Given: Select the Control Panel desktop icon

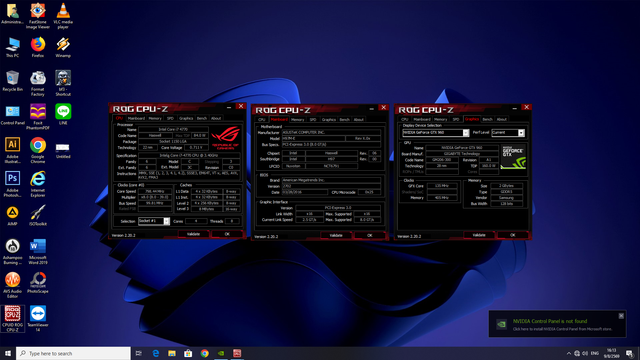Looking at the screenshot, I should tap(12, 114).
